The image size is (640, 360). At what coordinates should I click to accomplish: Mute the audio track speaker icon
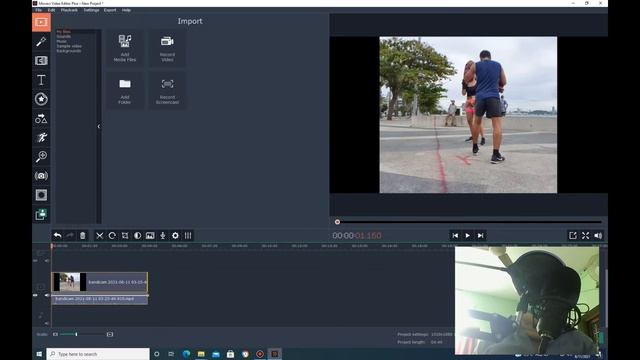[47, 323]
